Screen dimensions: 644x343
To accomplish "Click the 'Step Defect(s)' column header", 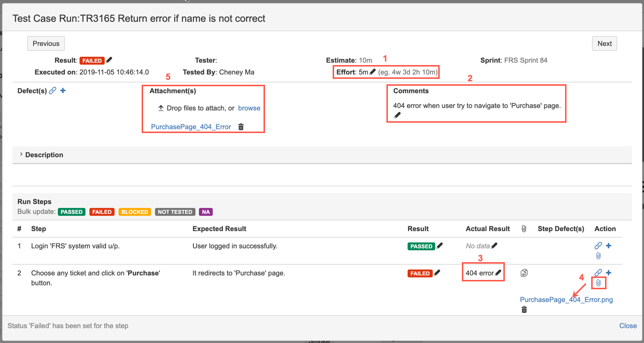I will tap(561, 229).
